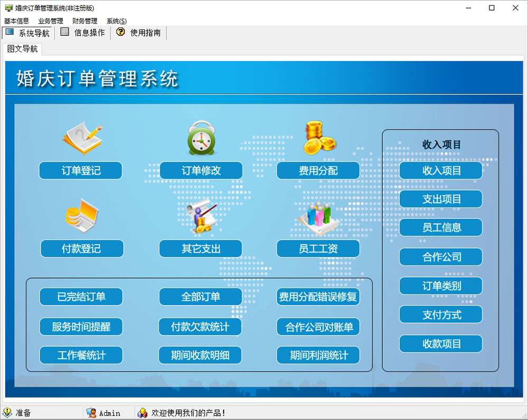Screen dimensions: 528x420
Task: Open the 支付方式 button
Action: click(x=441, y=314)
